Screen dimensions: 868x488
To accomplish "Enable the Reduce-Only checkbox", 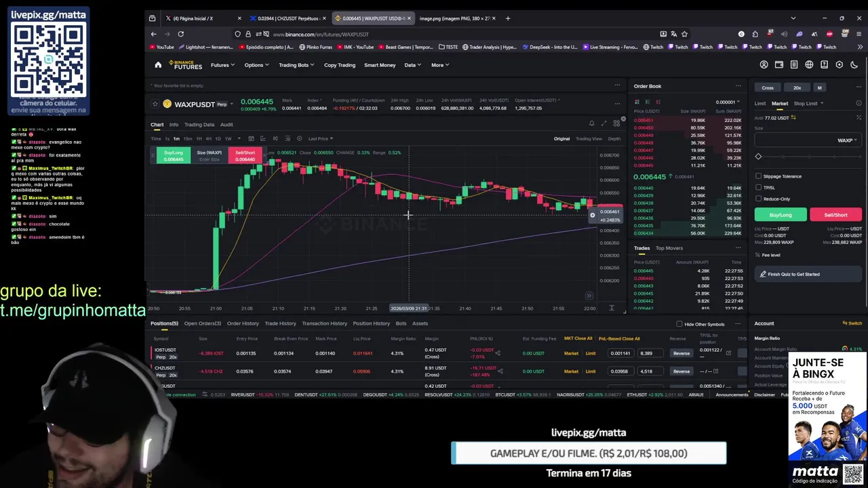I will (758, 199).
